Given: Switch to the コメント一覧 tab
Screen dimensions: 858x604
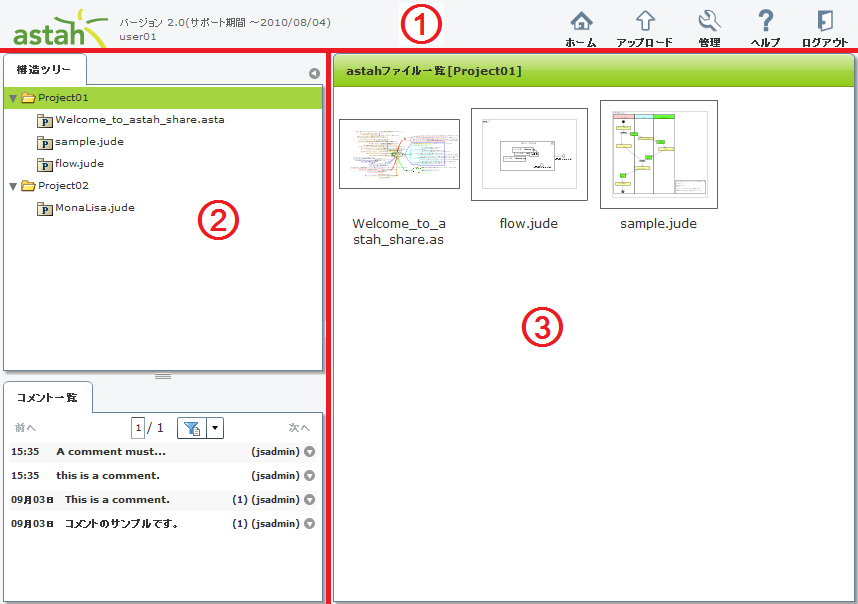Looking at the screenshot, I should tap(48, 398).
